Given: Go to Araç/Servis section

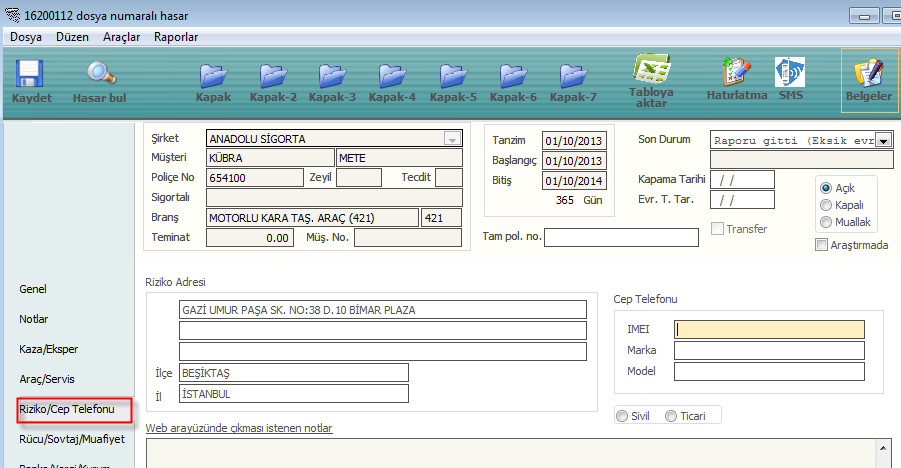Looking at the screenshot, I should [x=47, y=379].
